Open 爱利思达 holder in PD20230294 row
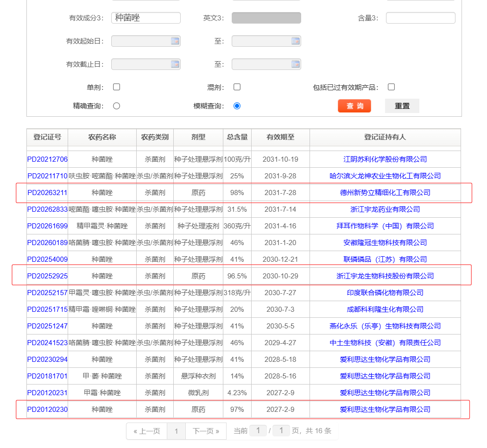The height and width of the screenshot is (448, 487). pyautogui.click(x=385, y=360)
